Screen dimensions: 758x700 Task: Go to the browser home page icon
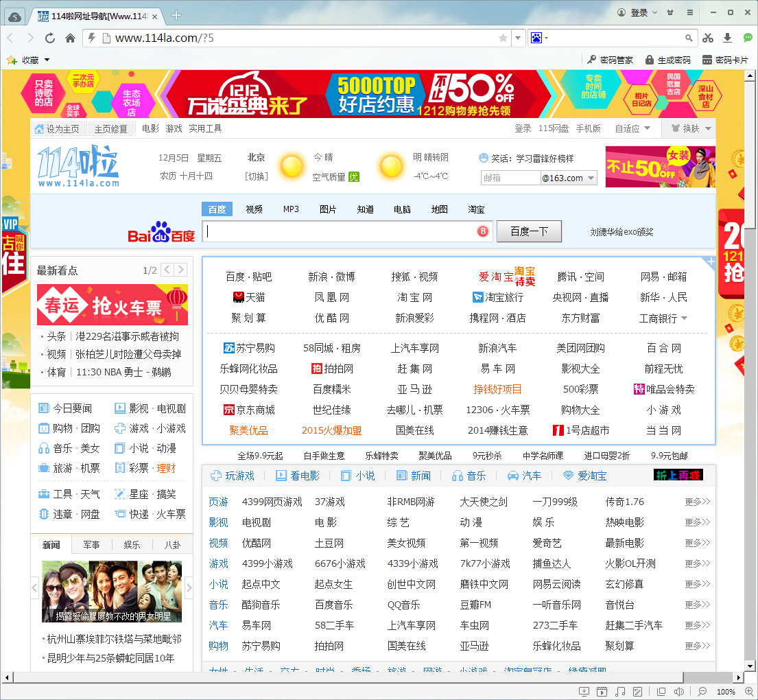coord(70,38)
